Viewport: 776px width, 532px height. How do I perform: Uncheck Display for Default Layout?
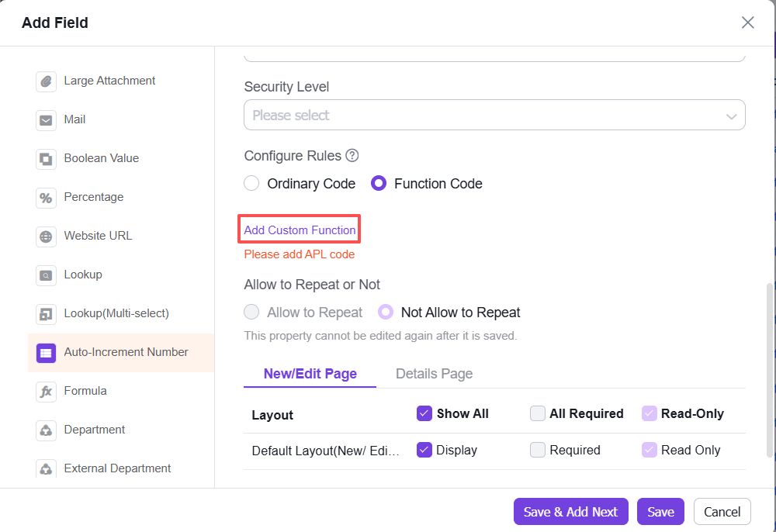[424, 450]
